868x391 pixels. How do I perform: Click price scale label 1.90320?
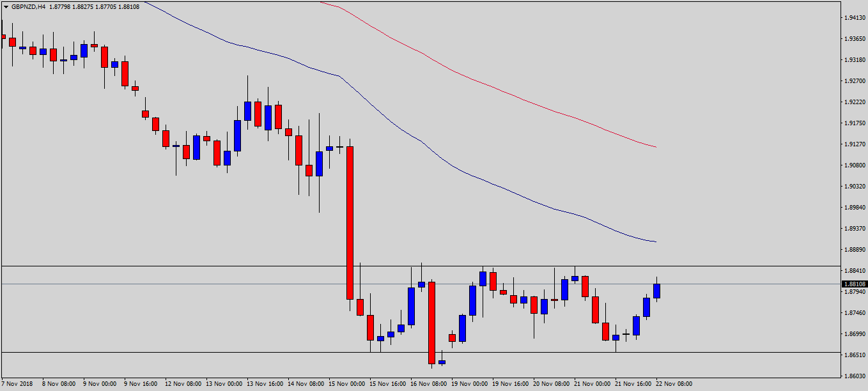tap(855, 187)
